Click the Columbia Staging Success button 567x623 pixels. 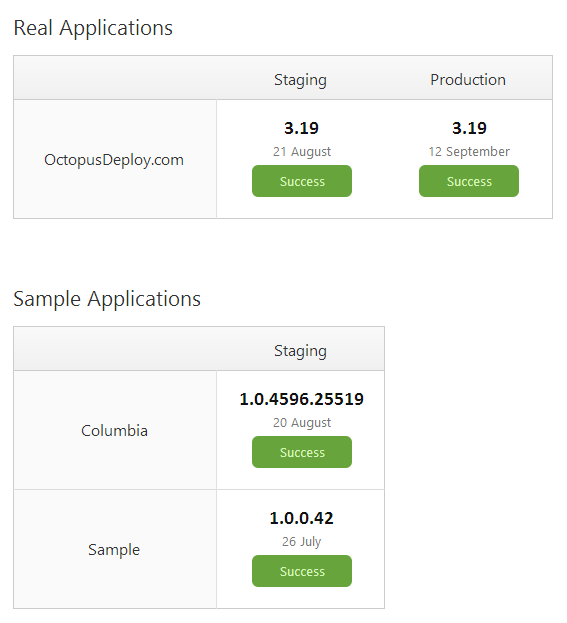pos(302,452)
